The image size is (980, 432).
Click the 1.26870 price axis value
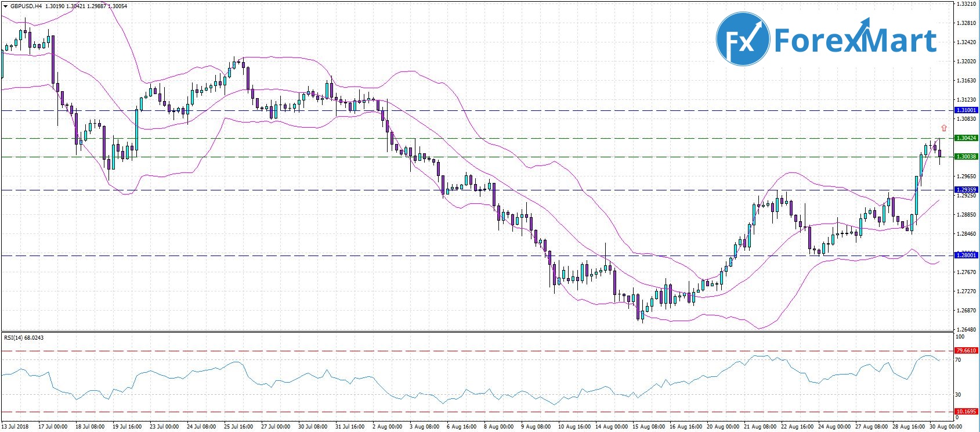click(x=965, y=311)
